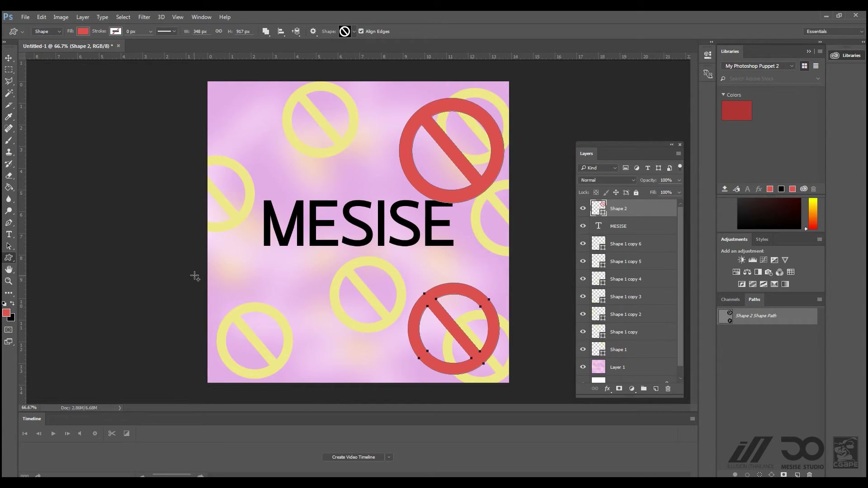Select the Zoom tool

tap(9, 281)
